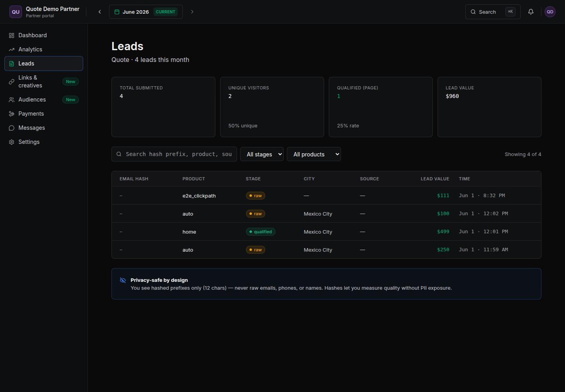Click the qualified stage badge

point(261,232)
